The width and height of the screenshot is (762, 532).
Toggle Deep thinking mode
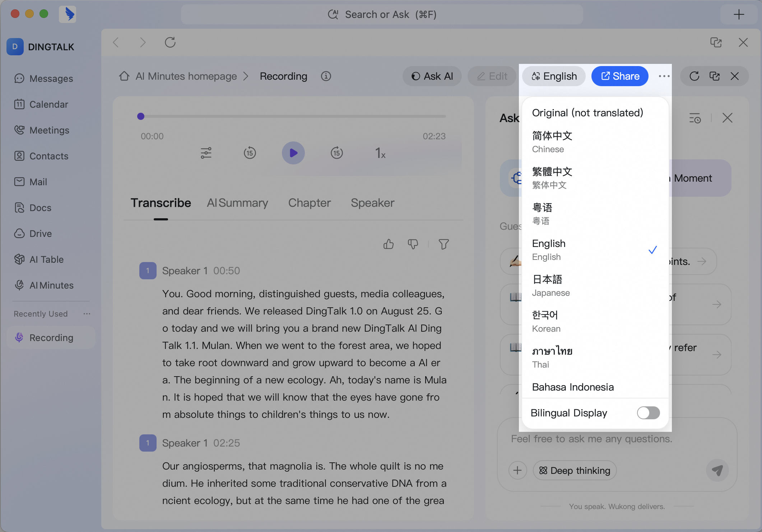(x=575, y=470)
